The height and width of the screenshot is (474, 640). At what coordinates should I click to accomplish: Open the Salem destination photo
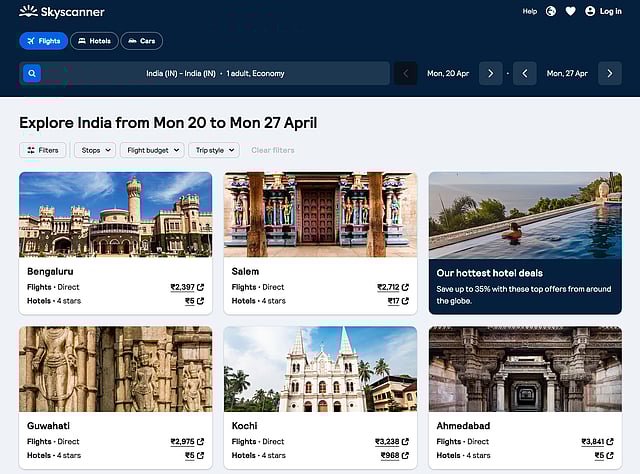(x=320, y=214)
